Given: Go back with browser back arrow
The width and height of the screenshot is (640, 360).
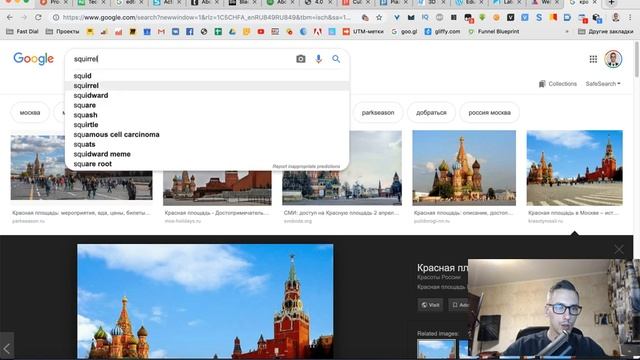Looking at the screenshot, I should click(x=10, y=18).
